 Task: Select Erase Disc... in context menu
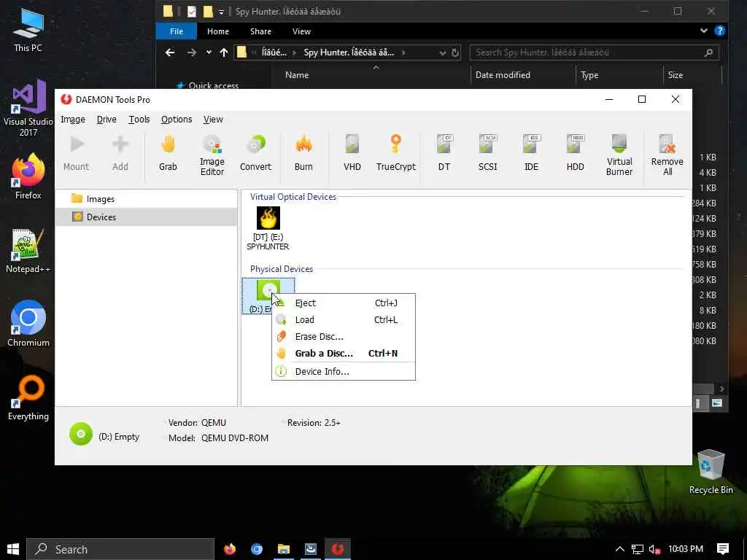point(343,337)
